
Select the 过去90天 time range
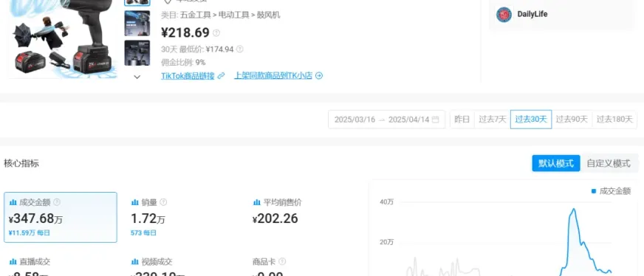(572, 120)
